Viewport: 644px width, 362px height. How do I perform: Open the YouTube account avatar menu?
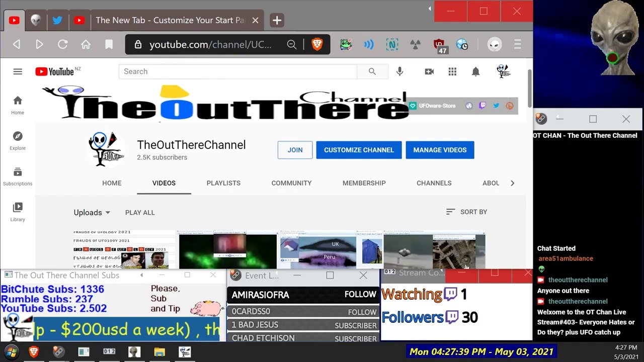click(503, 71)
